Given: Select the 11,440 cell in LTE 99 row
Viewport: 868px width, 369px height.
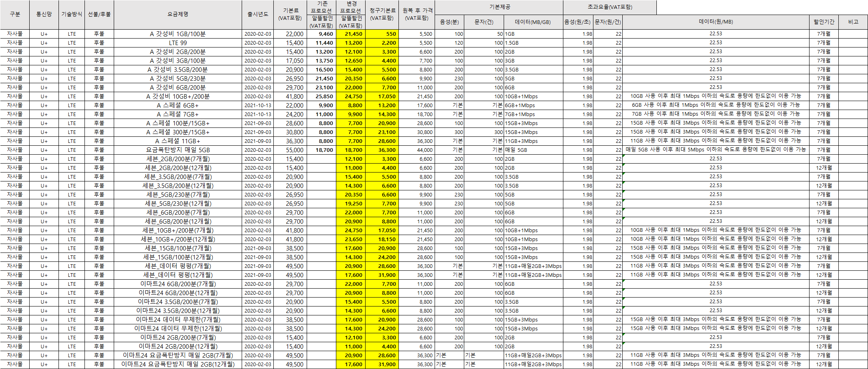Looking at the screenshot, I should click(321, 43).
